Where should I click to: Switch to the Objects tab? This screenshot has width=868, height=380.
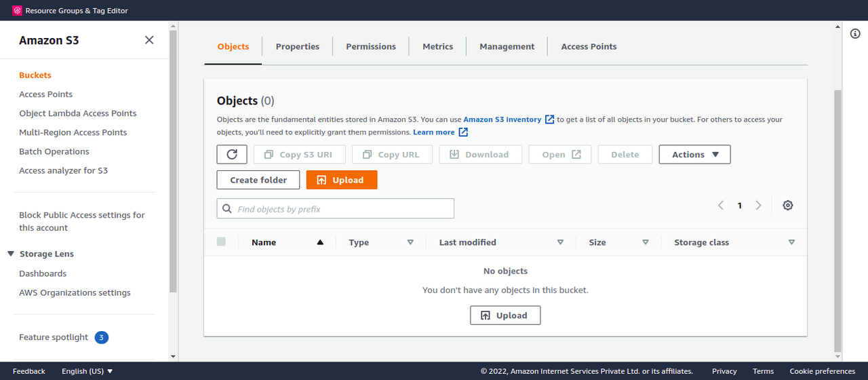coord(233,47)
